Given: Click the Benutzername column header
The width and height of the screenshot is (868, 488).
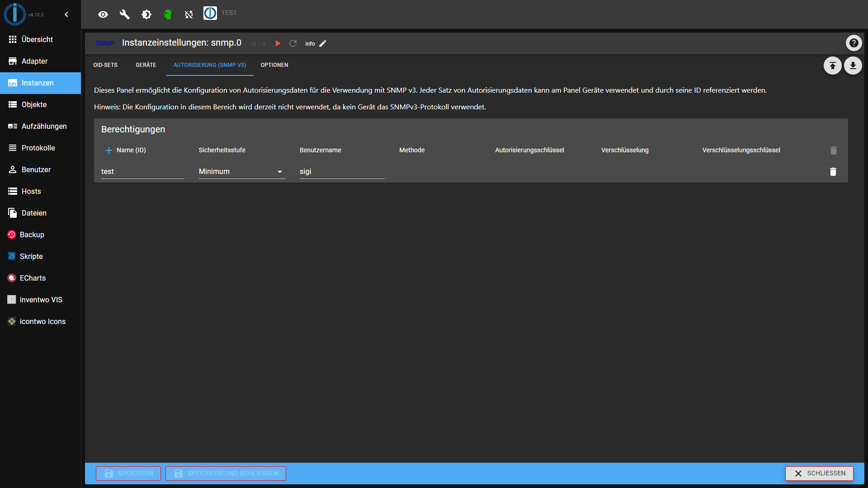Looking at the screenshot, I should (320, 150).
